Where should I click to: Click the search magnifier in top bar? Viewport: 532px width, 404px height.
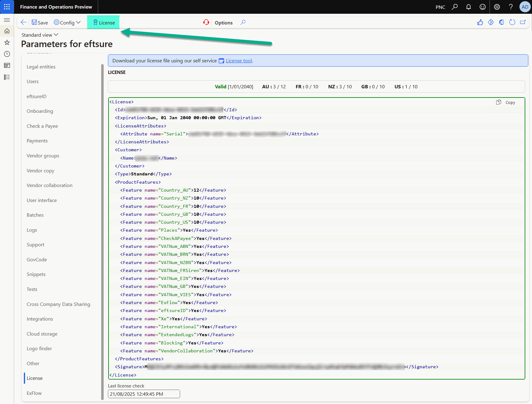455,7
